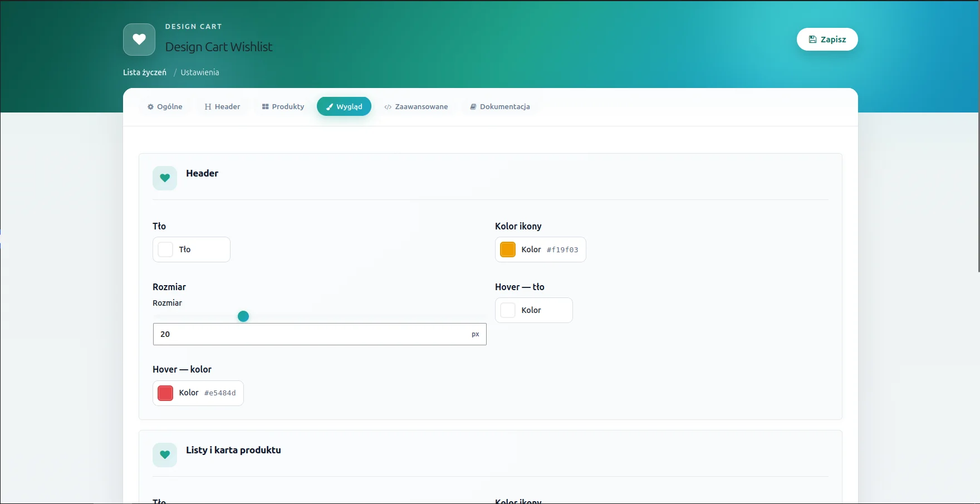
Task: Open the red Hover — kolor swatch
Action: 165,393
